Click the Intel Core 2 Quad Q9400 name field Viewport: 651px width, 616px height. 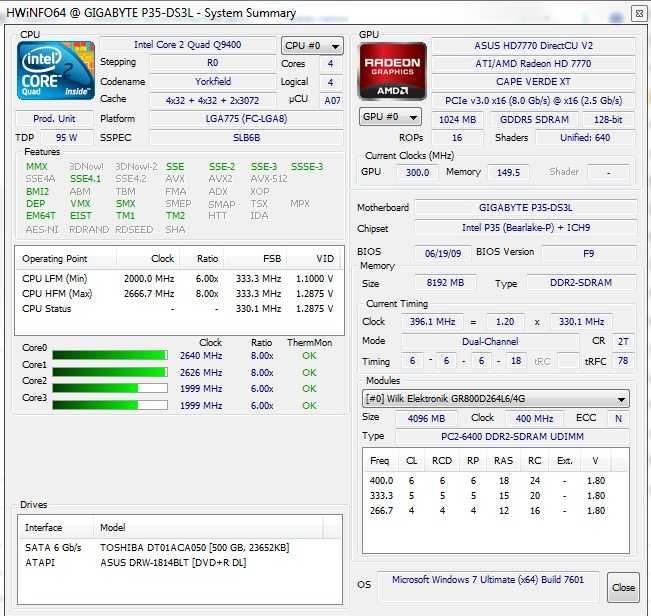(188, 45)
